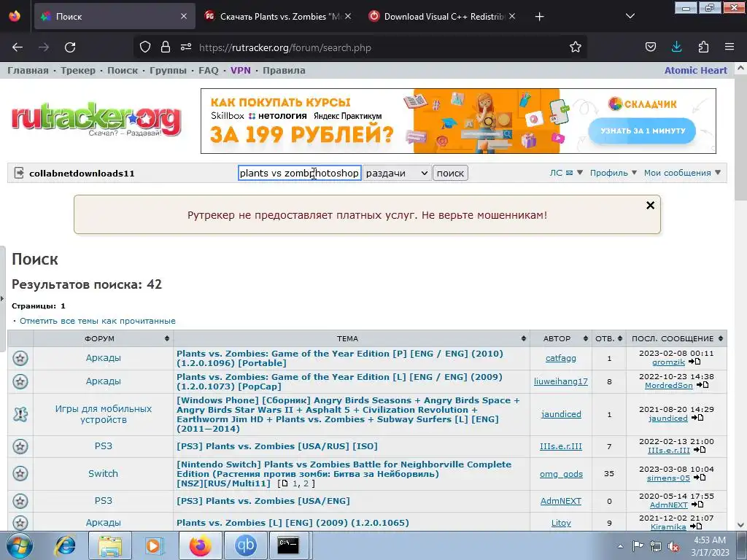
Task: Open Firefox downloads panel arrow icon
Action: click(676, 47)
